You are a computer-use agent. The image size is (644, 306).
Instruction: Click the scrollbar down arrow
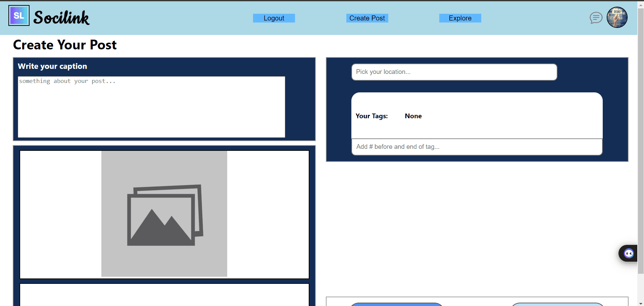pyautogui.click(x=641, y=303)
